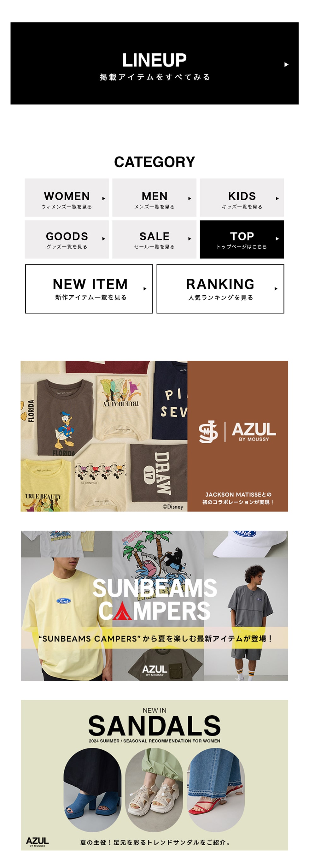Open Jackson Matisse AZUL collaboration banner
309x868 pixels.
(154, 436)
